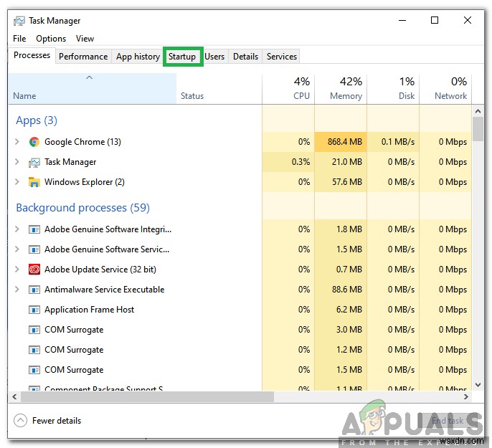This screenshot has width=492, height=448.
Task: Switch to the Details tab
Action: (245, 57)
